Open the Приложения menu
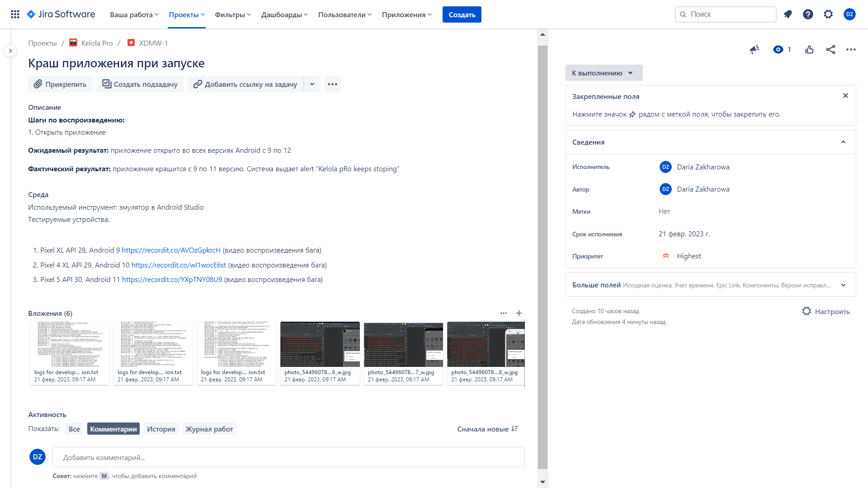Image resolution: width=868 pixels, height=488 pixels. (x=407, y=14)
